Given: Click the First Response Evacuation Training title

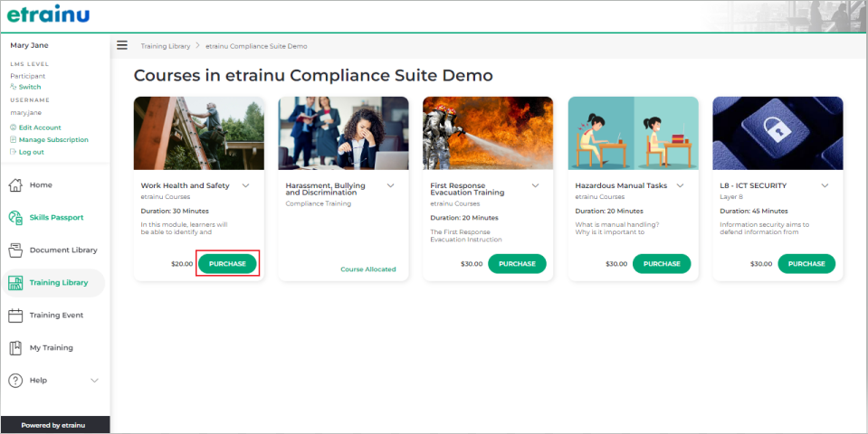Looking at the screenshot, I should (467, 189).
